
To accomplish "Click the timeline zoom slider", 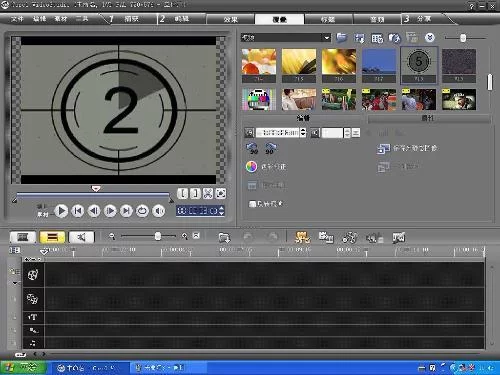I will pyautogui.click(x=158, y=236).
